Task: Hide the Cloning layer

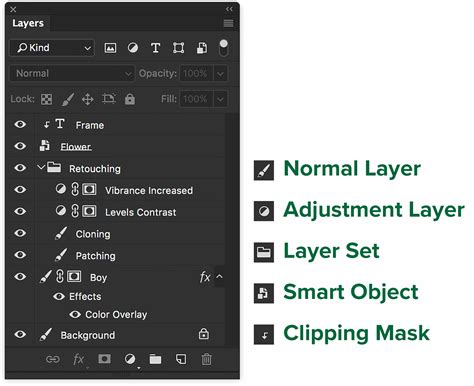Action: [20, 233]
